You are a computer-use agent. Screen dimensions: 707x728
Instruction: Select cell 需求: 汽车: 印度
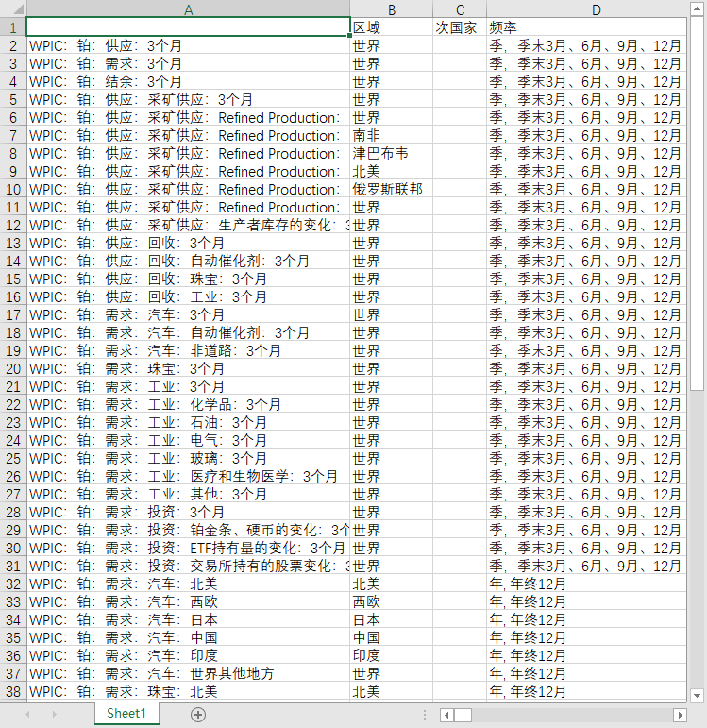coord(188,655)
